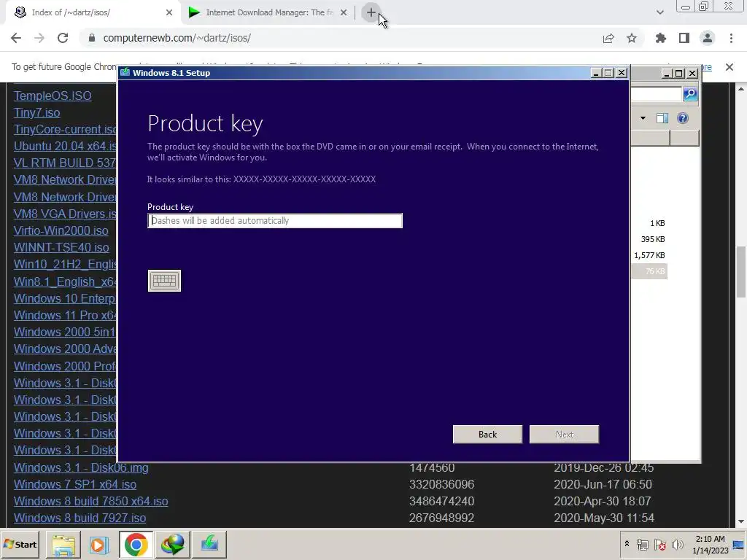The image size is (747, 560).
Task: Open Virtio-Win2000.iso link
Action: [x=61, y=231]
